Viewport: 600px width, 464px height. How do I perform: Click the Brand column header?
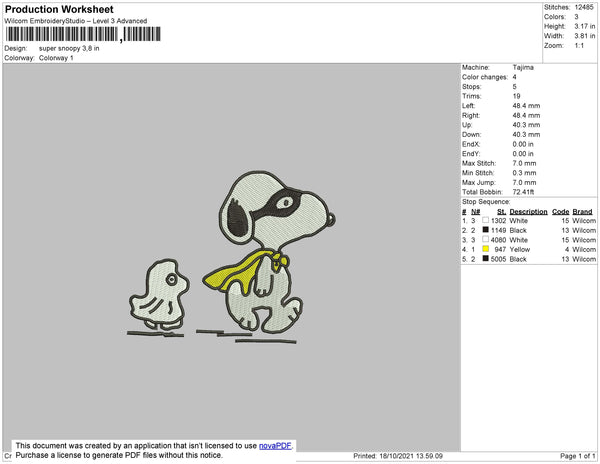coord(582,212)
